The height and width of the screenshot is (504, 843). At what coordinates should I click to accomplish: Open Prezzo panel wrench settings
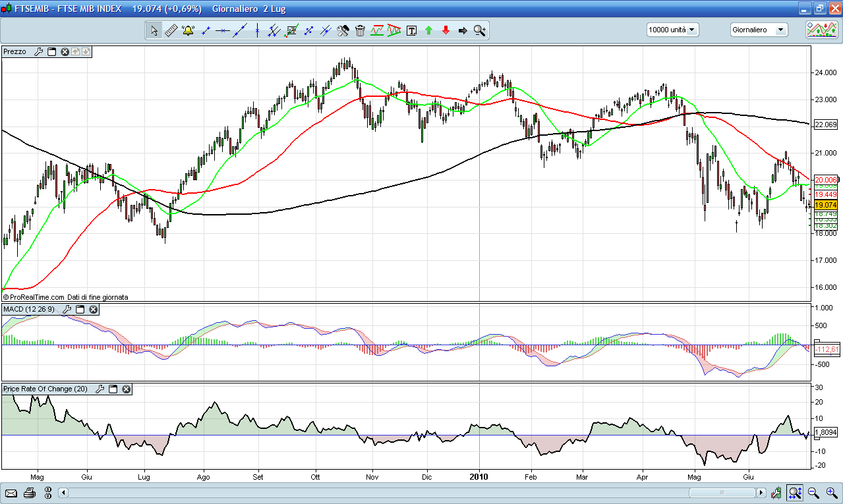[38, 51]
